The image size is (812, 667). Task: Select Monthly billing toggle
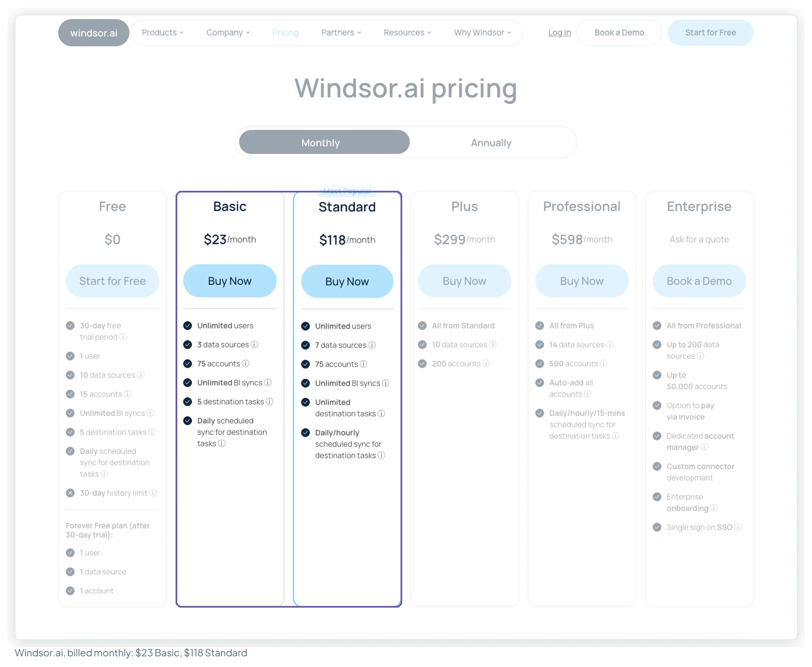(324, 142)
